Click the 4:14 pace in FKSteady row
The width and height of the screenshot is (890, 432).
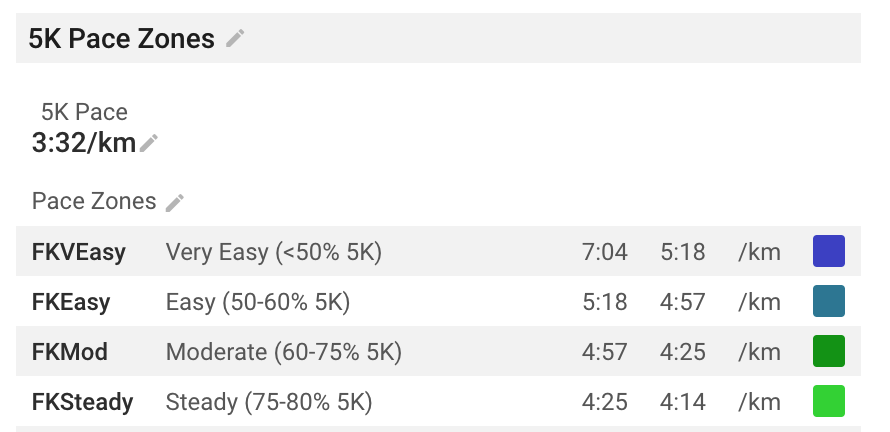point(683,402)
